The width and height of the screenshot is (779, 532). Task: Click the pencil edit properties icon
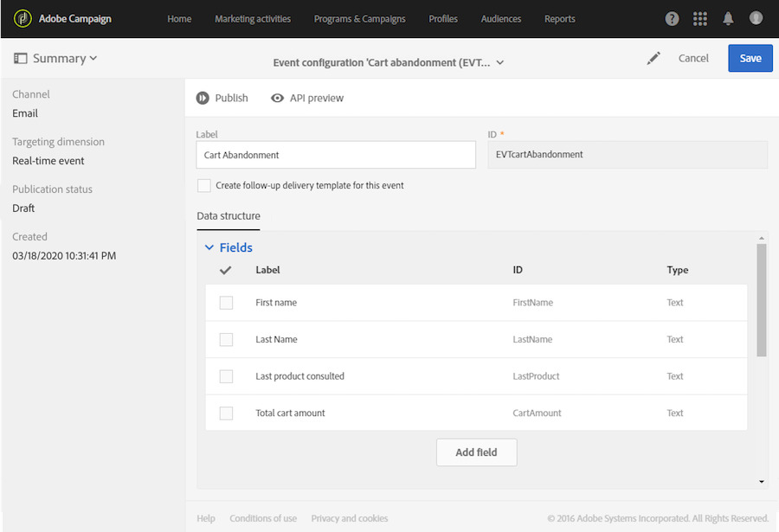coord(653,58)
